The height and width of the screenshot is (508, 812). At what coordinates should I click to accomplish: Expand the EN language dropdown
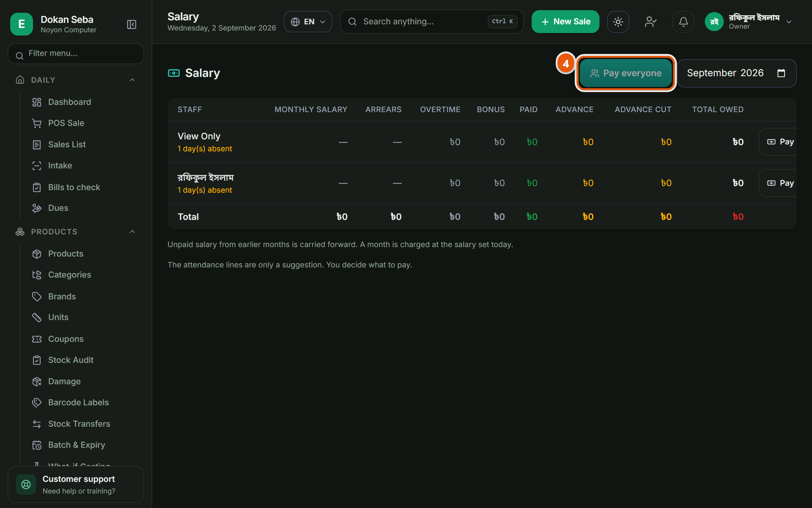point(308,22)
